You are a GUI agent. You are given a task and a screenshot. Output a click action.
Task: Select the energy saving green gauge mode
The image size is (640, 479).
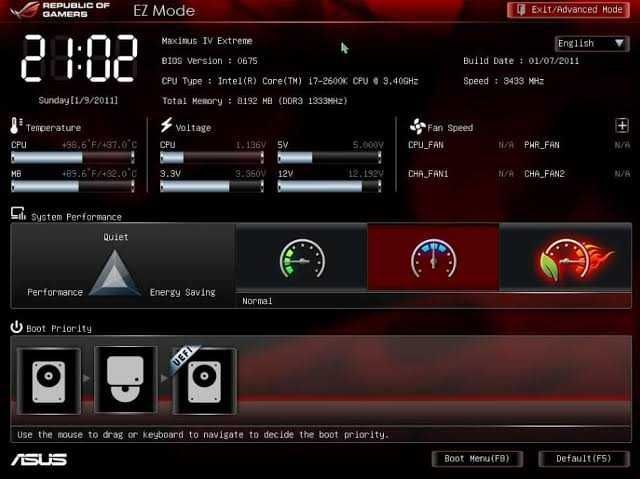[302, 257]
